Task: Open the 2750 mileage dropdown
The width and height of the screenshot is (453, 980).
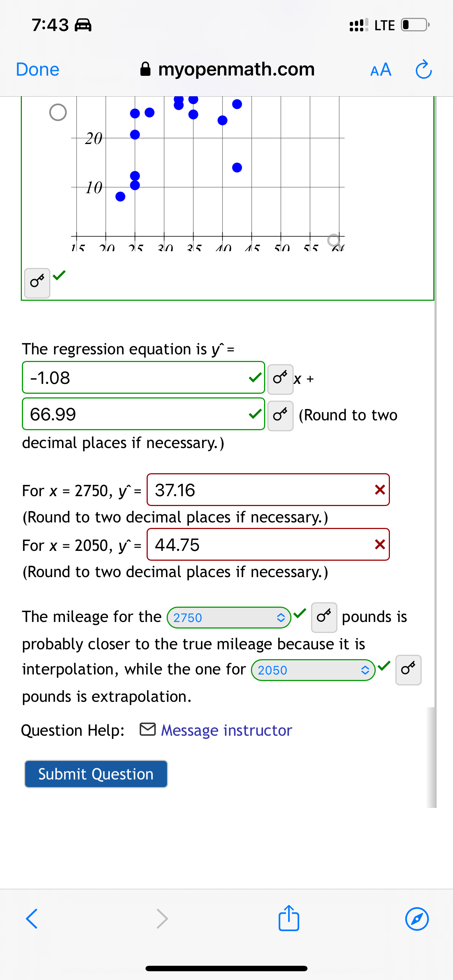Action: click(x=228, y=617)
